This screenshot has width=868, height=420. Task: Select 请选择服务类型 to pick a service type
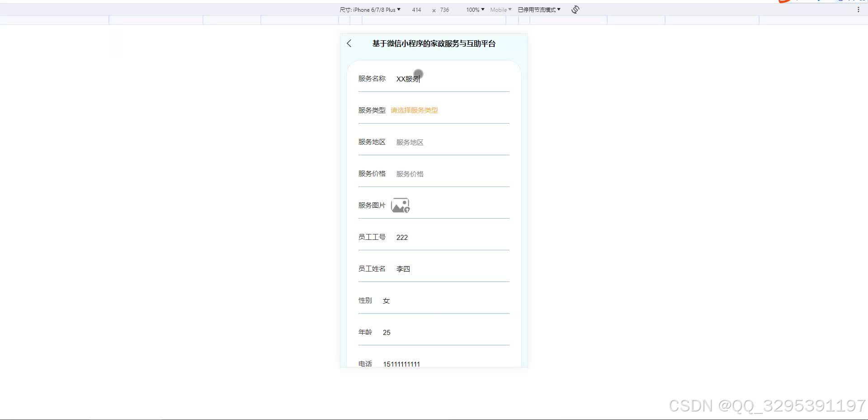point(413,110)
